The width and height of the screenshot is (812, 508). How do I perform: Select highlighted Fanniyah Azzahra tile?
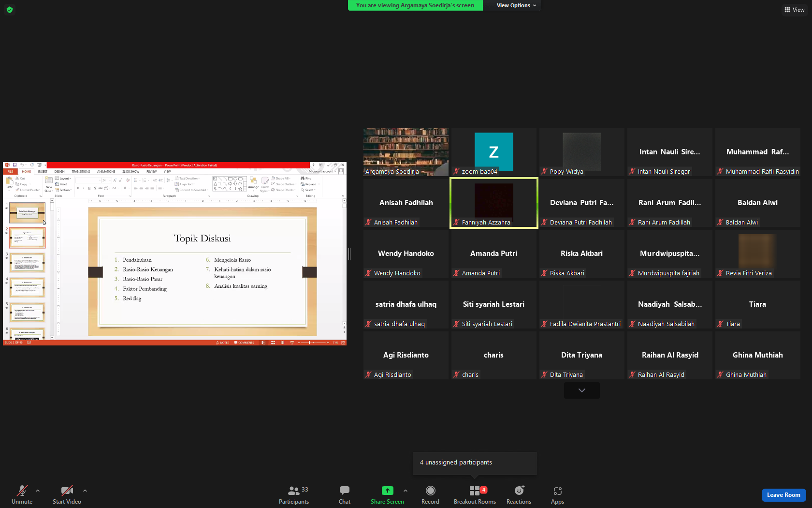[494, 203]
